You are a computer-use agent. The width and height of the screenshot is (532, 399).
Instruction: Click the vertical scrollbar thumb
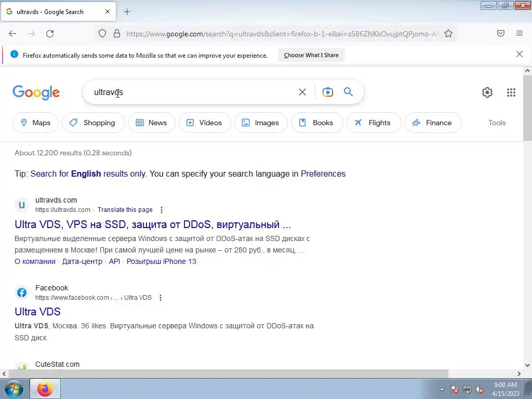click(x=527, y=108)
